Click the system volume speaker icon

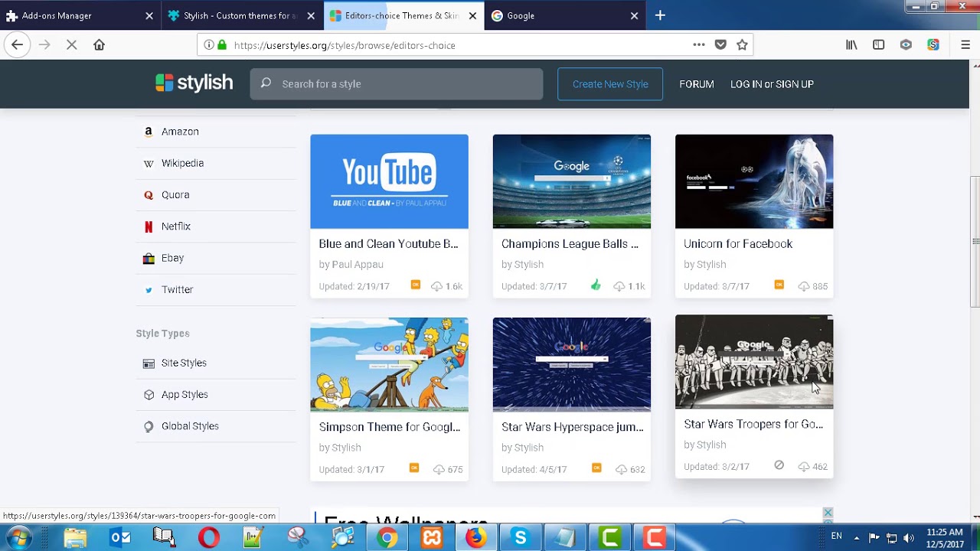pyautogui.click(x=909, y=537)
